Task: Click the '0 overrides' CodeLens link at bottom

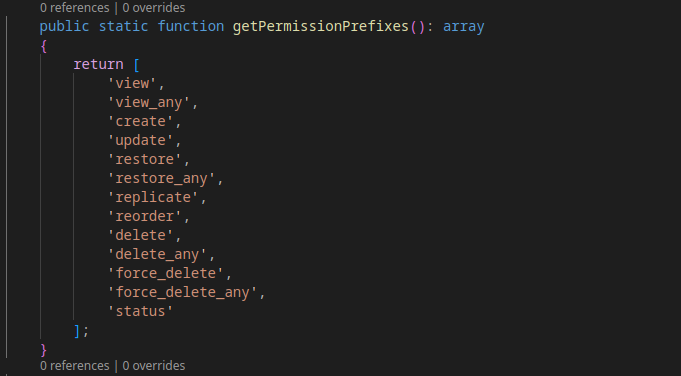Action: click(x=154, y=366)
